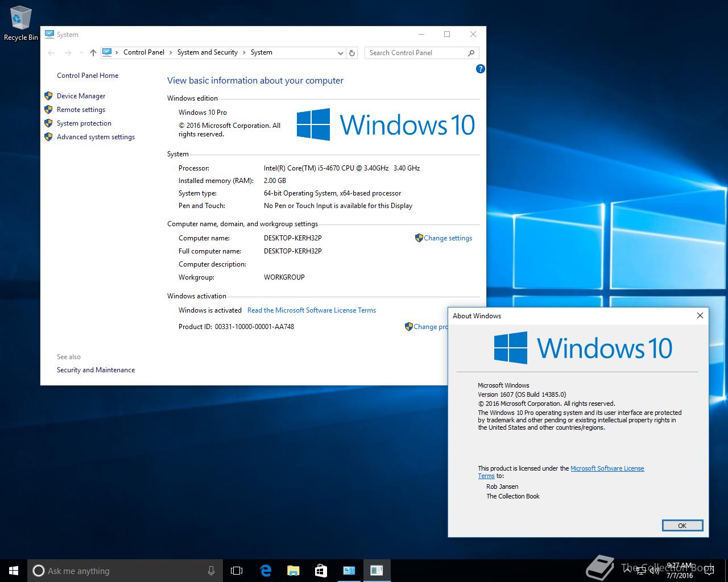The height and width of the screenshot is (582, 728).
Task: Read the Microsoft Software License Terms
Action: click(312, 310)
